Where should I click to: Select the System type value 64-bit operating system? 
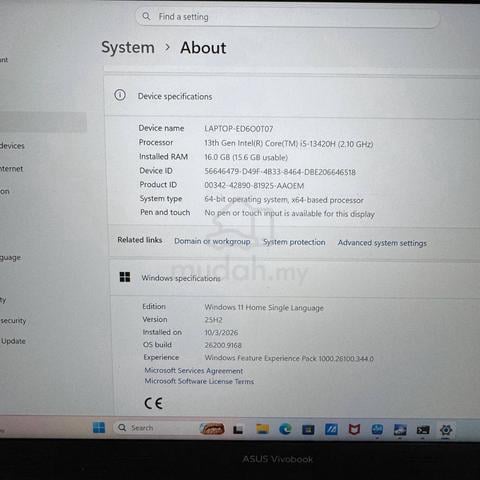pyautogui.click(x=284, y=200)
